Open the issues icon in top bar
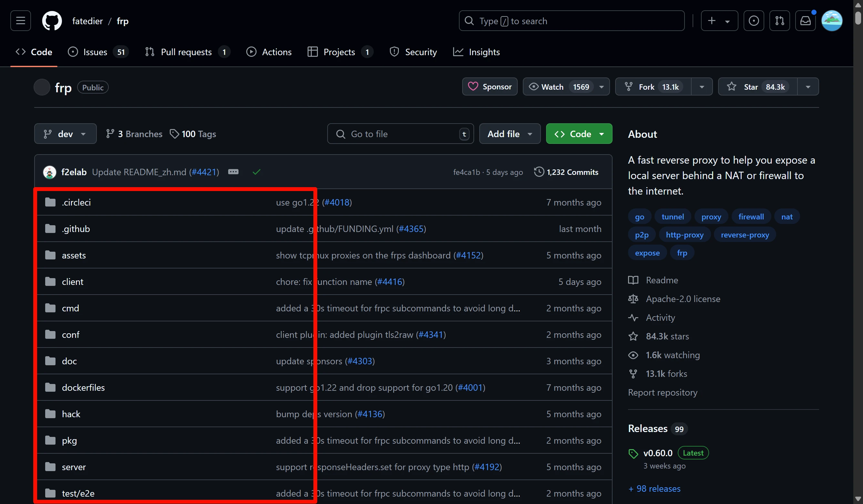The image size is (863, 504). 753,21
